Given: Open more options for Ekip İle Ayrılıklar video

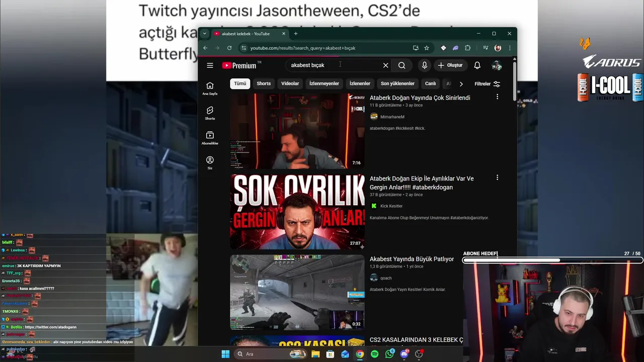Looking at the screenshot, I should click(x=497, y=177).
